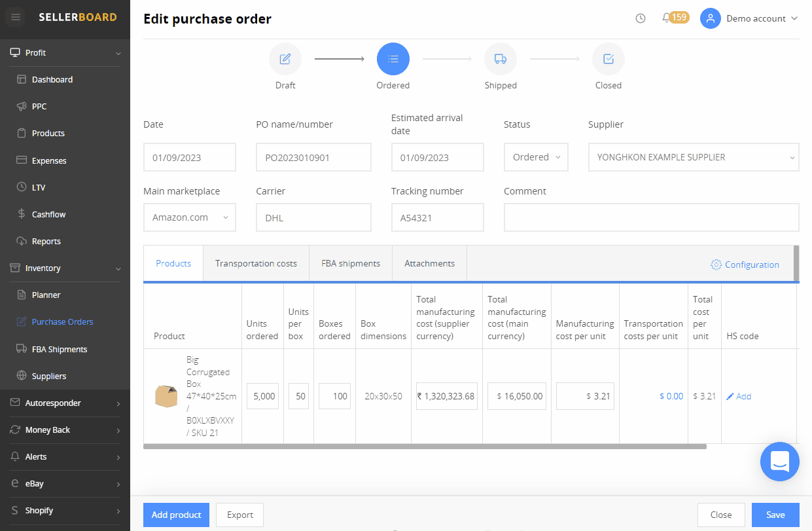This screenshot has height=531, width=812.
Task: Open the Status dropdown showing Ordered
Action: coord(536,157)
